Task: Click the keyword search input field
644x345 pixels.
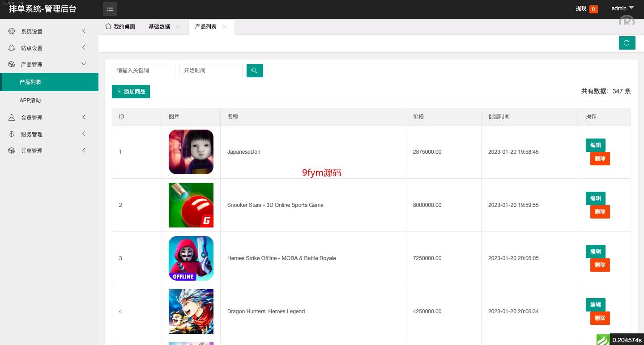Action: tap(143, 71)
